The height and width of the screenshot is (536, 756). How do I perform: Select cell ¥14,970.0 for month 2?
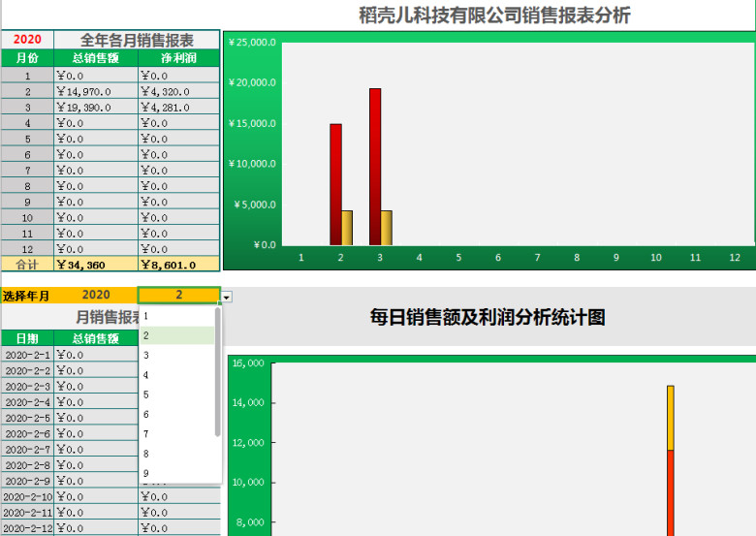pos(96,91)
